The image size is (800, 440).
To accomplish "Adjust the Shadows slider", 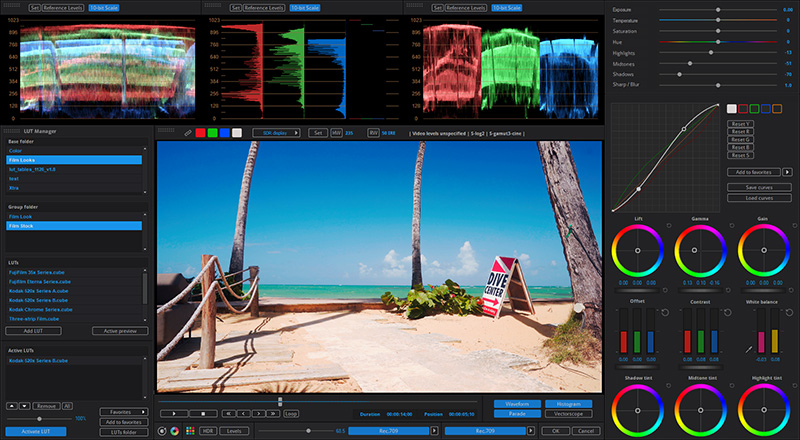I will tap(718, 74).
